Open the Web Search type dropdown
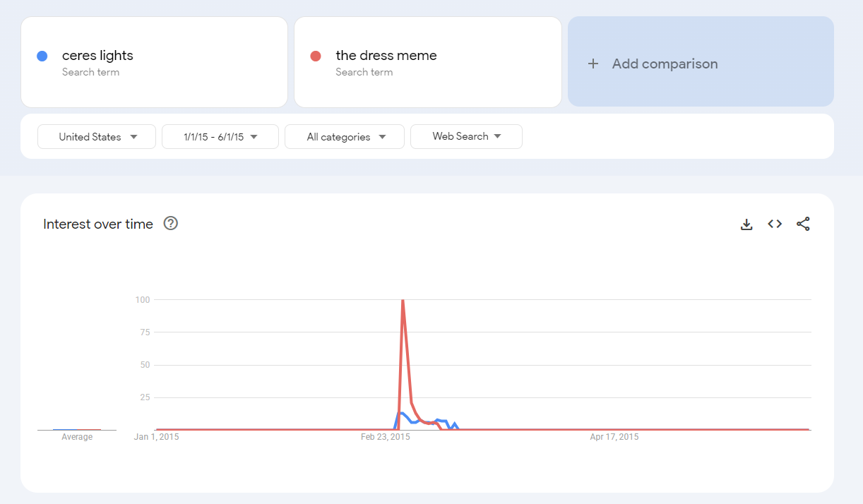Image resolution: width=863 pixels, height=504 pixels. [x=466, y=137]
